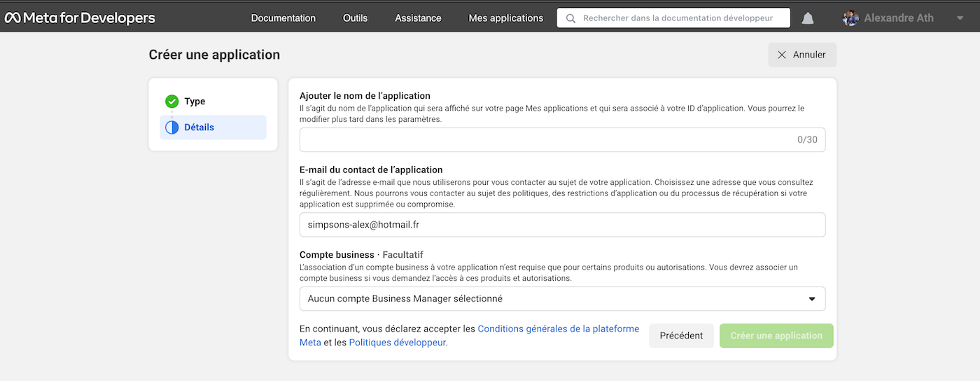Image resolution: width=980 pixels, height=381 pixels.
Task: Click the contact e-mail input field
Action: point(562,225)
